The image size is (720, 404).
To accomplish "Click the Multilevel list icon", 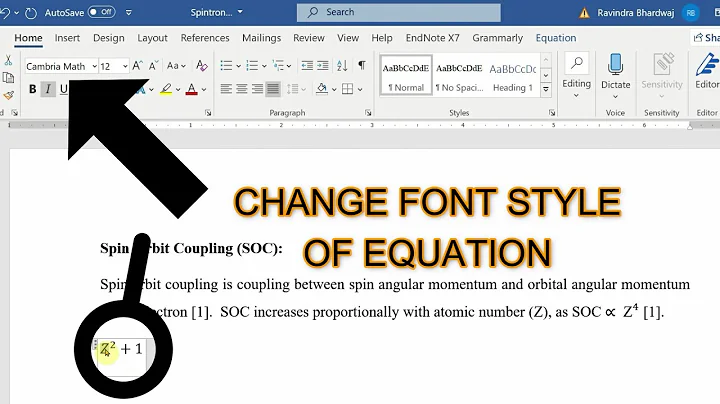I will pyautogui.click(x=278, y=66).
